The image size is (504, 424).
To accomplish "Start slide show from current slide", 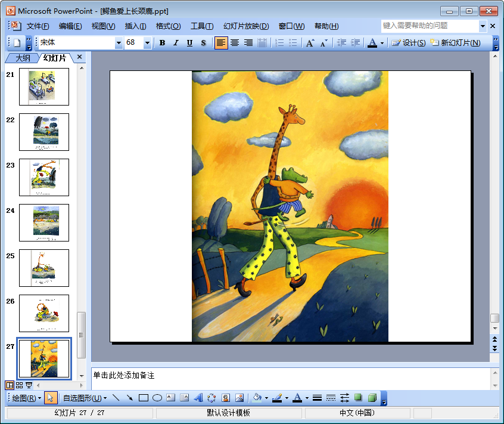I will tap(29, 385).
